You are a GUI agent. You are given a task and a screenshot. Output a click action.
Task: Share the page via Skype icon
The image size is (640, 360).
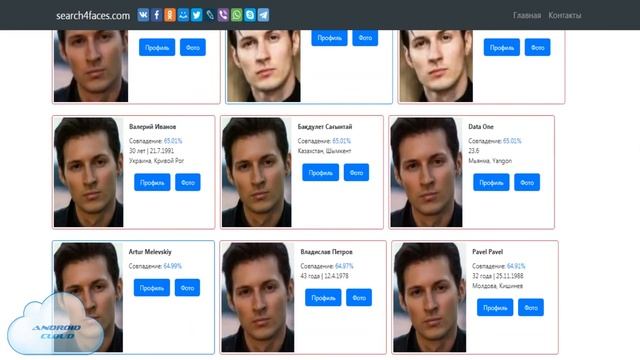click(x=250, y=15)
